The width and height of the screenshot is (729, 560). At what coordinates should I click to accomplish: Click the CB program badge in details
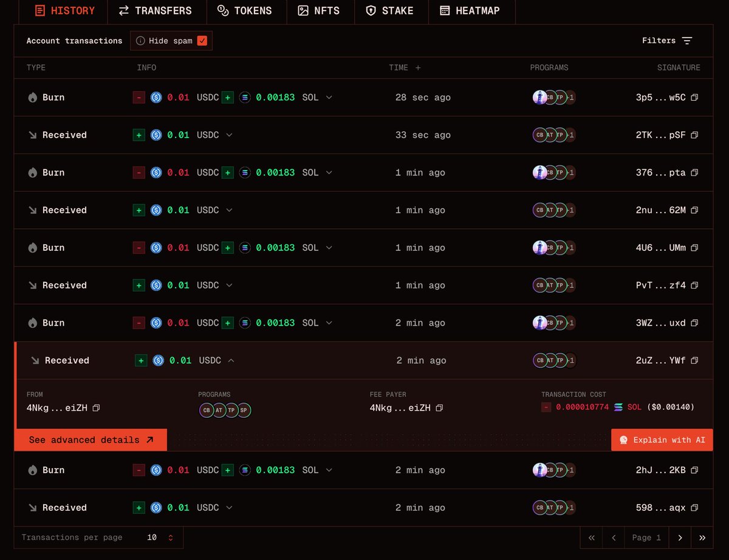click(207, 411)
